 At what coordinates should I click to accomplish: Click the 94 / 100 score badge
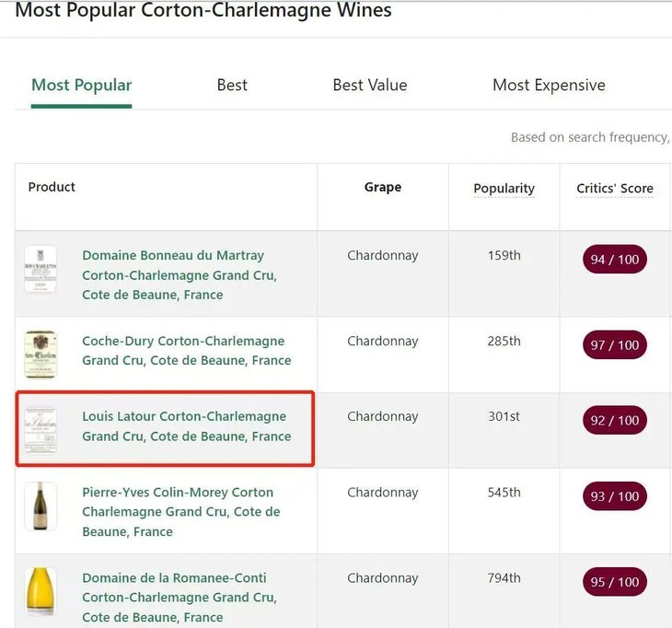tap(614, 260)
